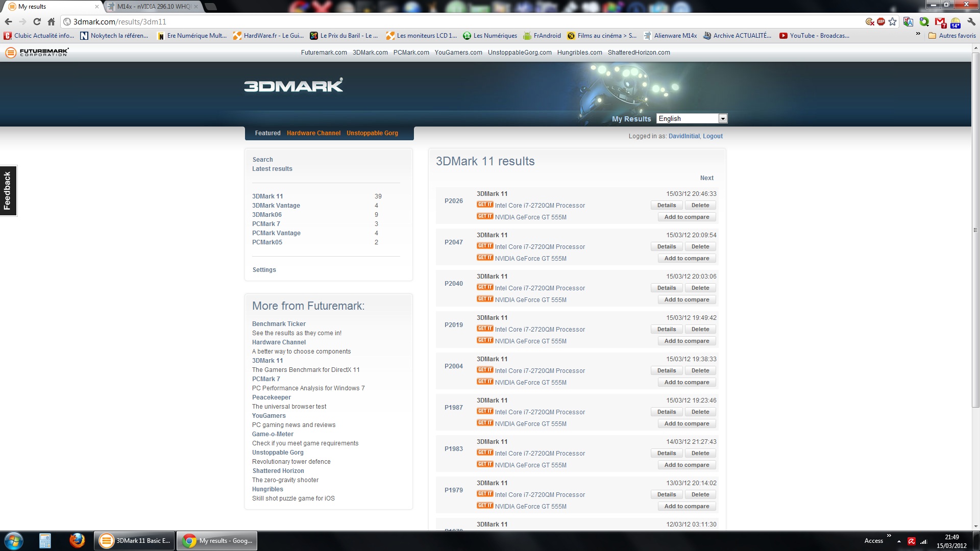Open the Unstoppable Gorg tab

pos(372,133)
